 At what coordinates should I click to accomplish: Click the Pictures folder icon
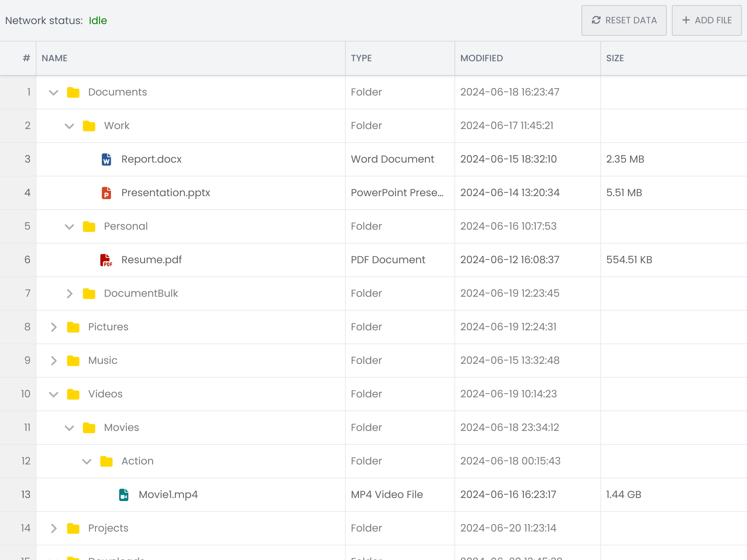[x=73, y=327]
